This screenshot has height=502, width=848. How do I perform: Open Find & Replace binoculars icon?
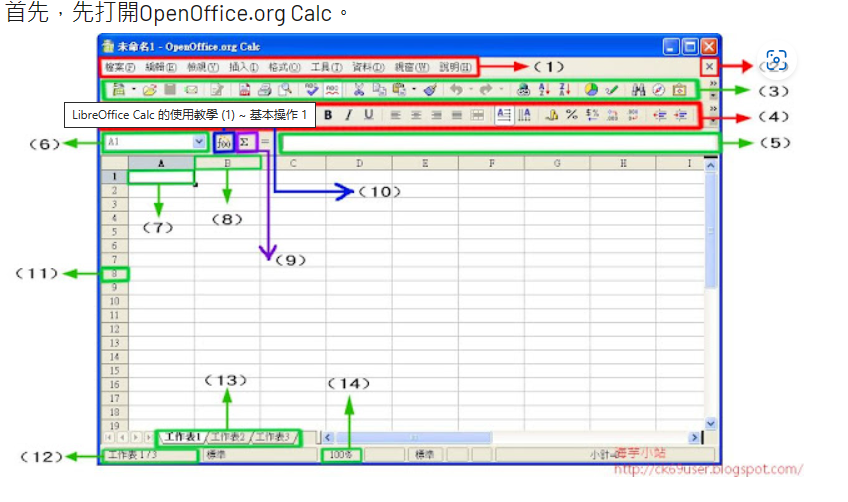point(638,90)
